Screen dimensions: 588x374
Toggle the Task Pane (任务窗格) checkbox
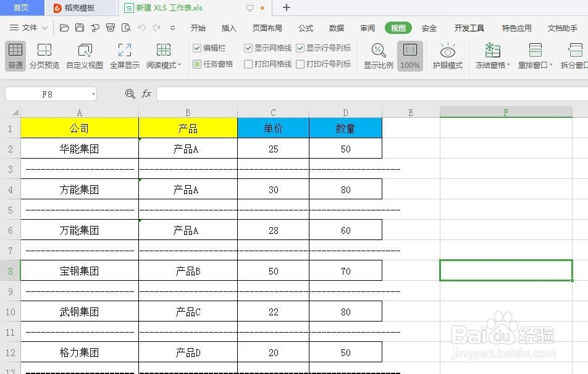click(197, 64)
